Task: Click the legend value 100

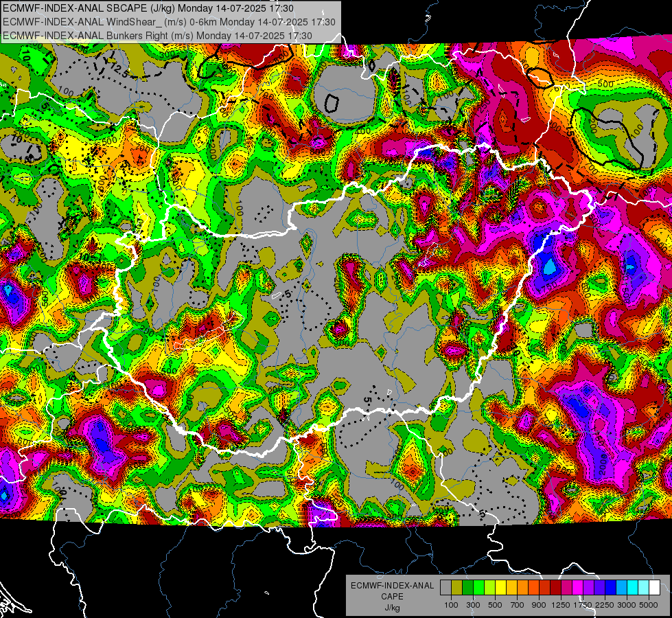Action: pyautogui.click(x=451, y=605)
